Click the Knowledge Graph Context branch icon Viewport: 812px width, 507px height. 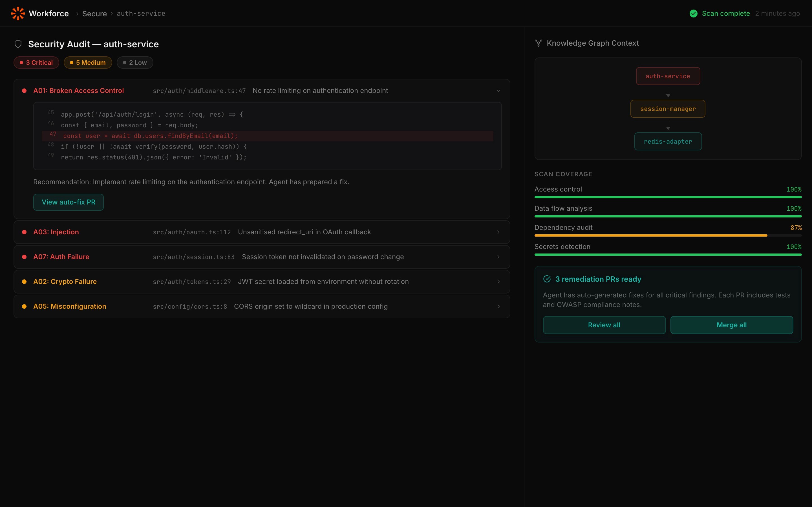538,43
